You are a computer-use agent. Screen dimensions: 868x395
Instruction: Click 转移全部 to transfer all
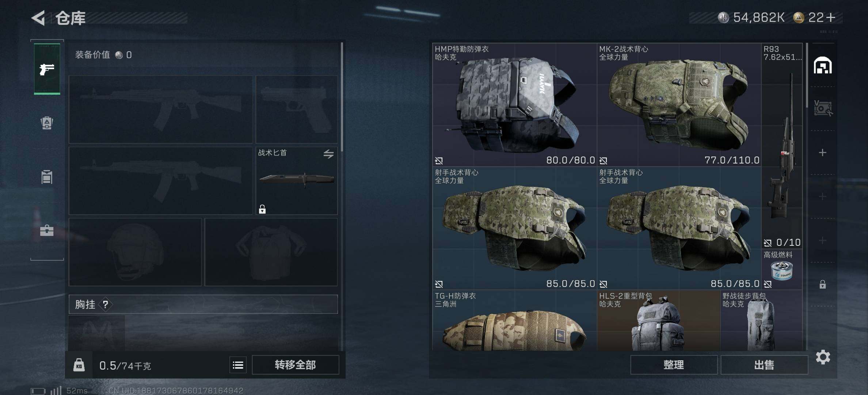click(295, 365)
